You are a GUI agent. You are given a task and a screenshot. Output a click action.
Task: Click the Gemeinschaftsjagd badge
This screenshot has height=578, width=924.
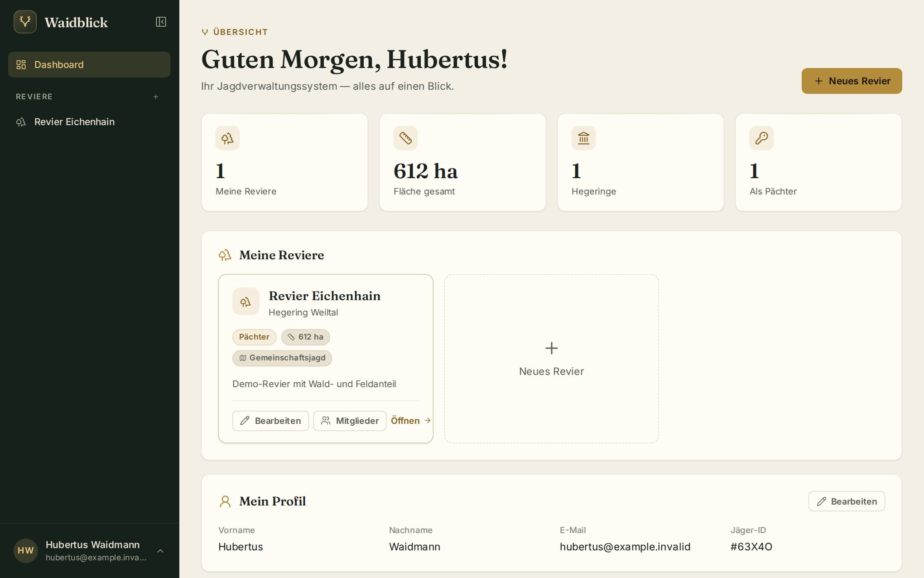(282, 358)
